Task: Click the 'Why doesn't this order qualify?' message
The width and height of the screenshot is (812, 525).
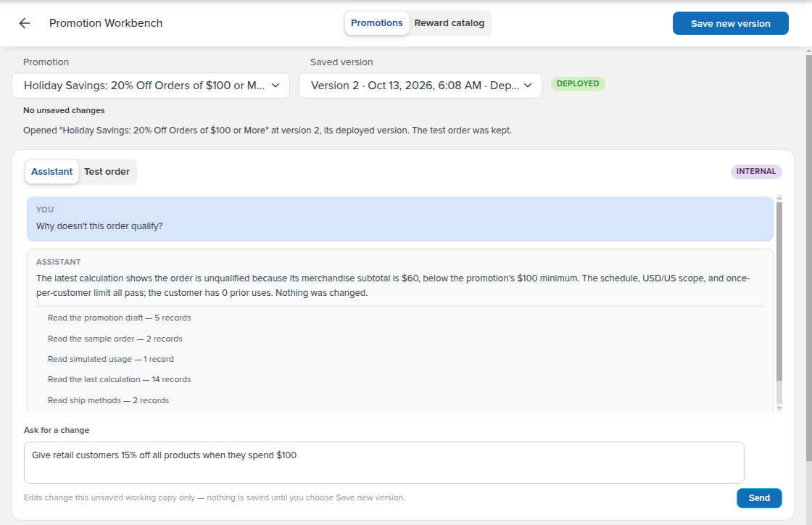Action: [x=399, y=219]
